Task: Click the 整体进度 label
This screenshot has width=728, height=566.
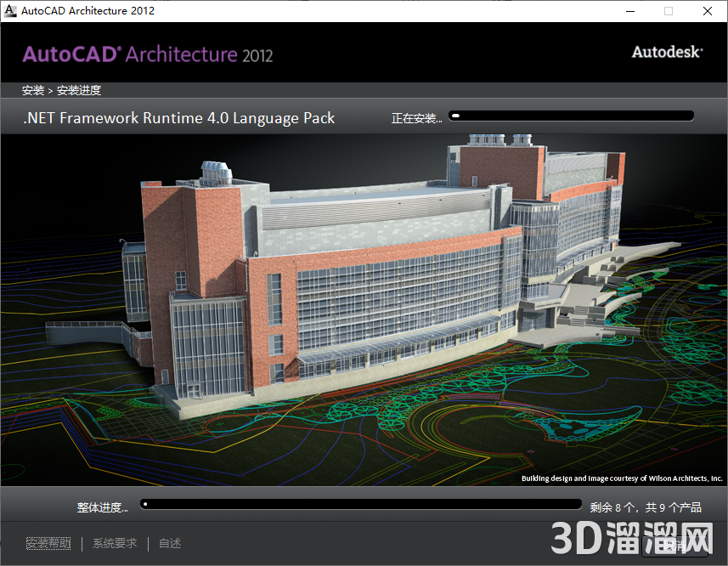Action: (102, 507)
